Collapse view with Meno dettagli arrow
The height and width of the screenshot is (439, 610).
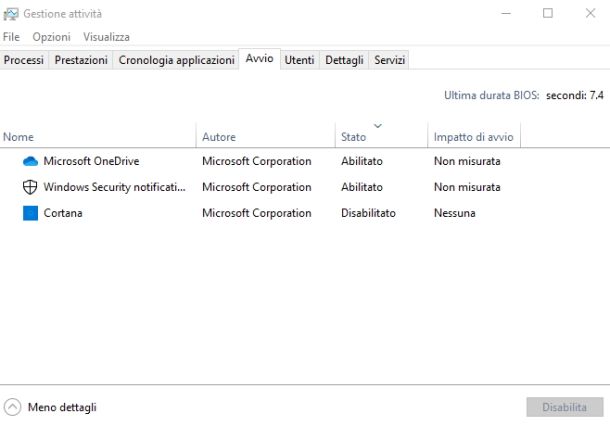[12, 407]
